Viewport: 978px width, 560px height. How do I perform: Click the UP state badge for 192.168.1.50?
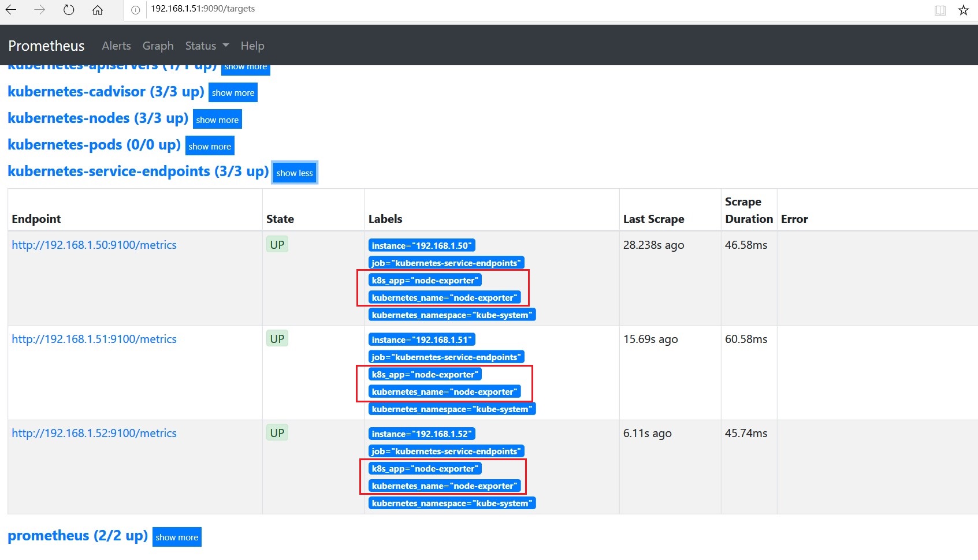(277, 244)
